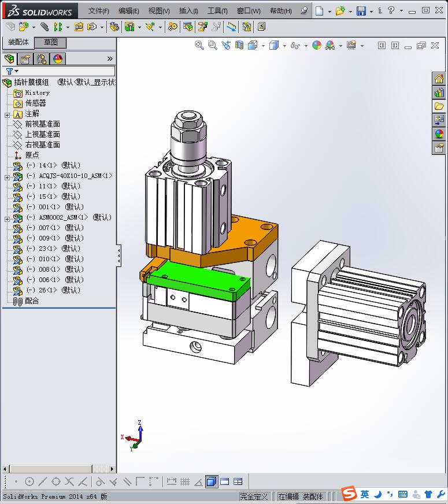Image resolution: width=448 pixels, height=504 pixels.
Task: Open the PropertyManager tab icon
Action: (x=25, y=59)
